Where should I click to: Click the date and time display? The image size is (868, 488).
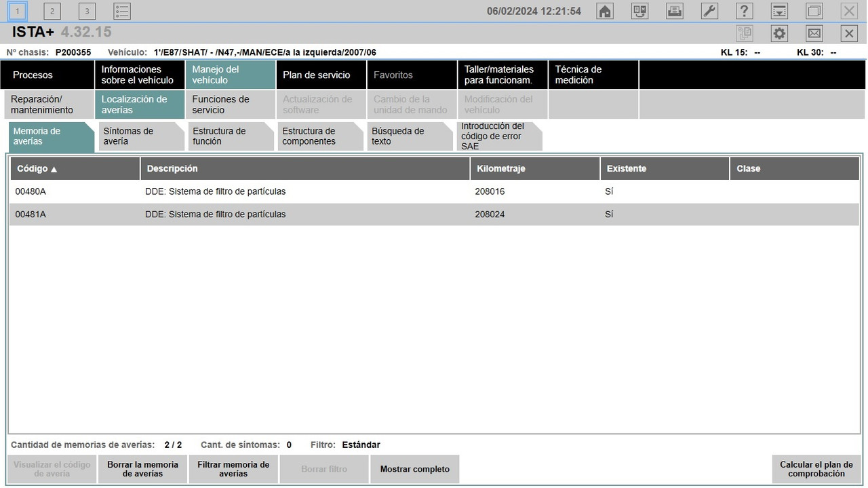point(534,12)
